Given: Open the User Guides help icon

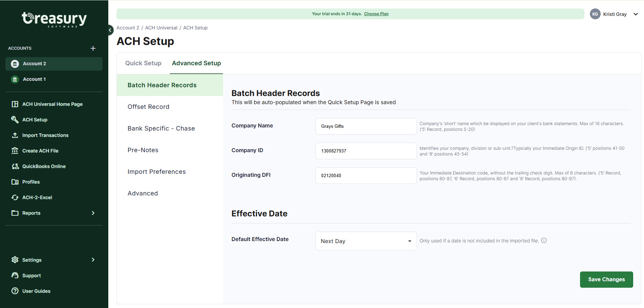Looking at the screenshot, I should (x=15, y=291).
